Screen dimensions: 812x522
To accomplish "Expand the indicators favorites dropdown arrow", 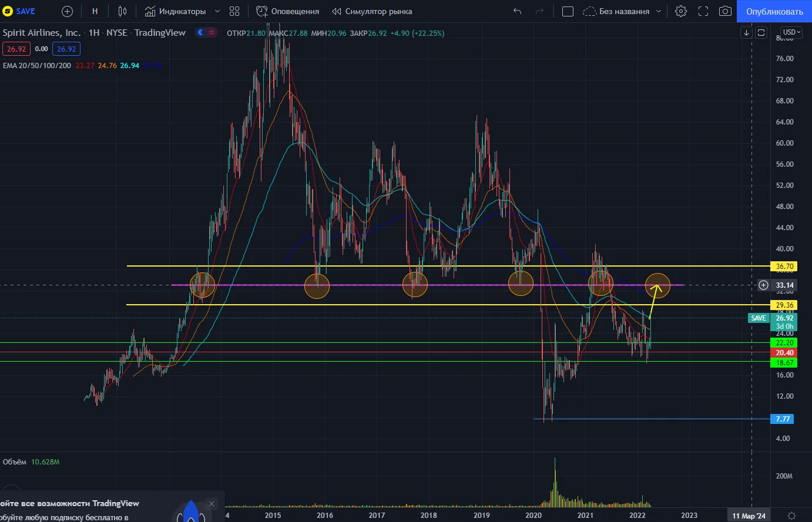I will click(x=217, y=11).
